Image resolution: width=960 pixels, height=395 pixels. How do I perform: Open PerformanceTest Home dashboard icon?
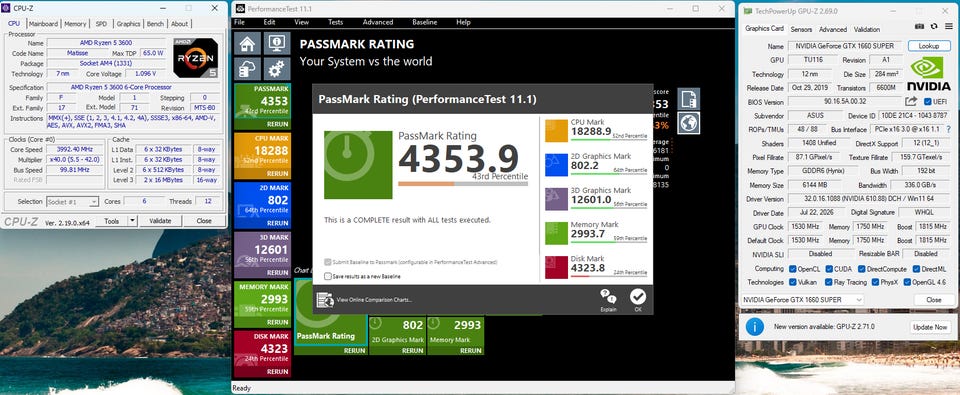pos(247,44)
